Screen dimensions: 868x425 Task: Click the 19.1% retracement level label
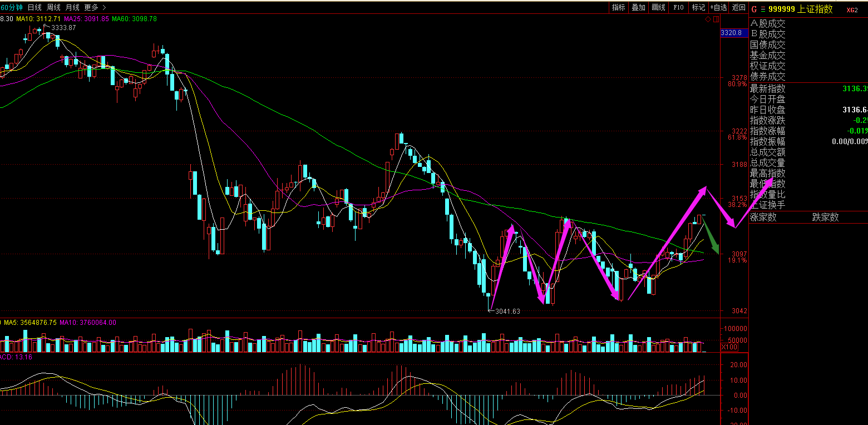tap(737, 260)
